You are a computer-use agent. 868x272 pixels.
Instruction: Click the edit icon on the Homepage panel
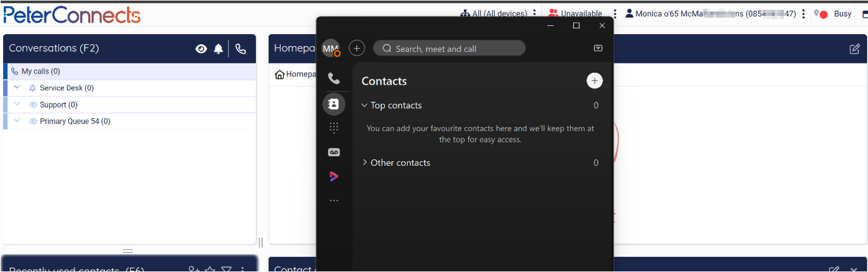(x=855, y=49)
